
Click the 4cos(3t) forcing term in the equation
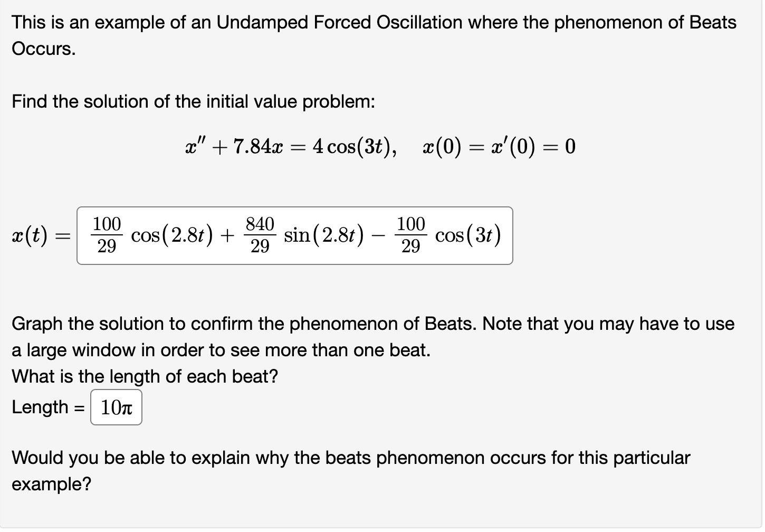click(351, 146)
